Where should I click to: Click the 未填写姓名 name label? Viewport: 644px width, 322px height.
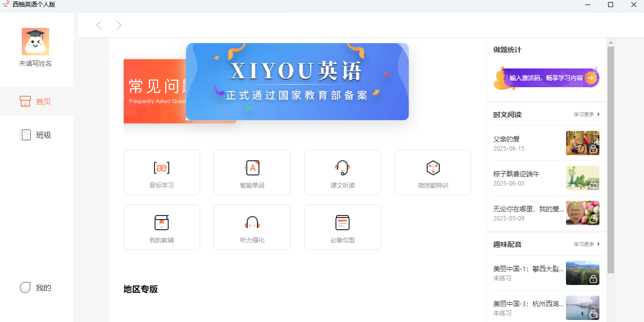coord(35,63)
